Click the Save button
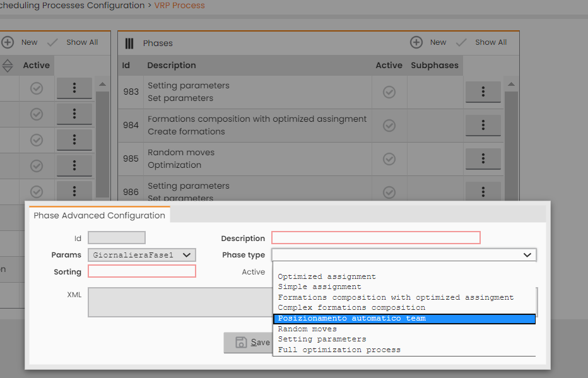Viewport: 588px width, 378px height. point(248,343)
